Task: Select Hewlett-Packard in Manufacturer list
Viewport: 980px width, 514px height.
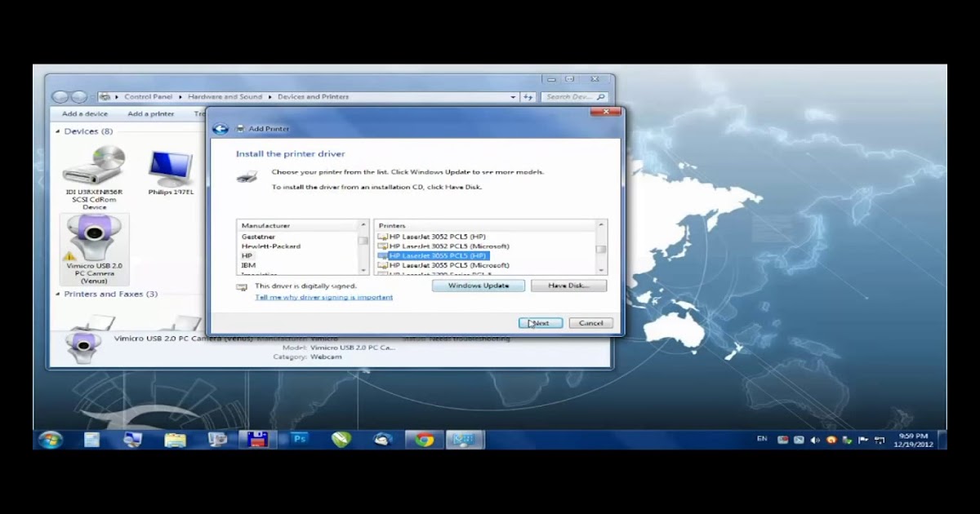Action: point(271,246)
